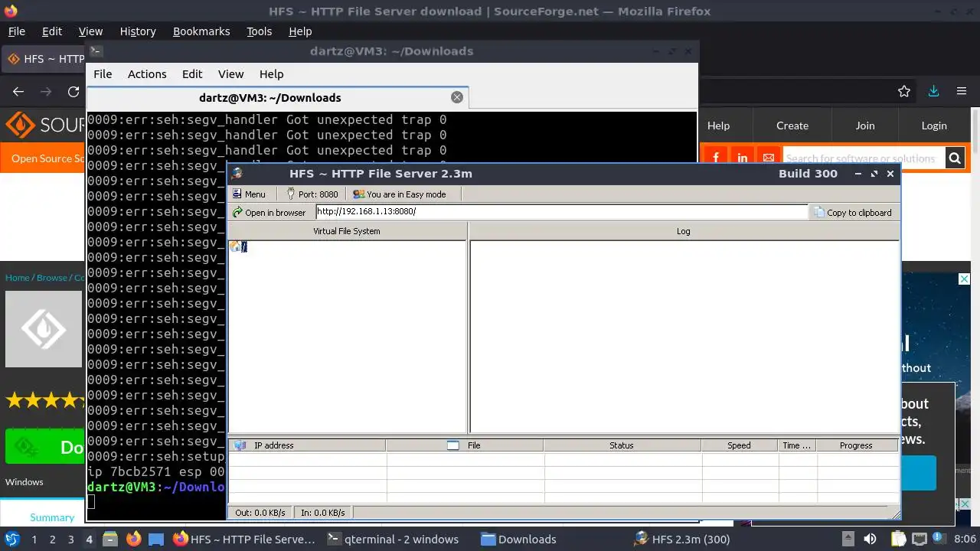Go back in Firefox
The width and height of the screenshot is (980, 551).
[18, 92]
